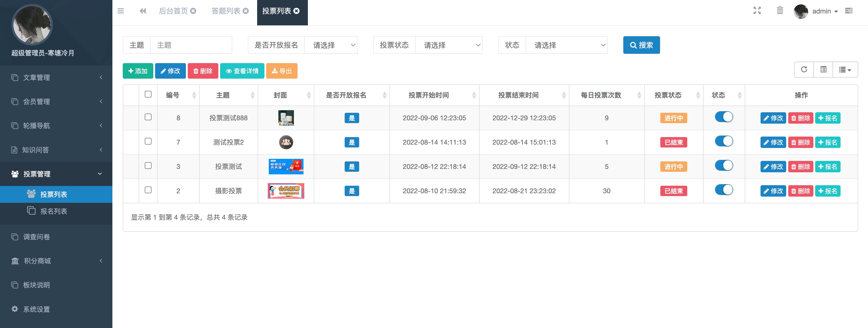
Task: Open the 状态 filter dropdown
Action: (x=566, y=45)
